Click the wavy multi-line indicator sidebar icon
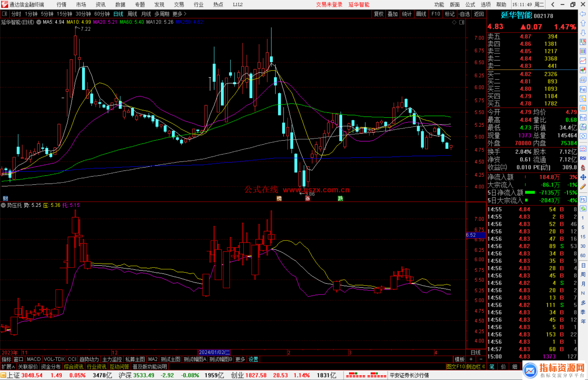 tap(583, 149)
